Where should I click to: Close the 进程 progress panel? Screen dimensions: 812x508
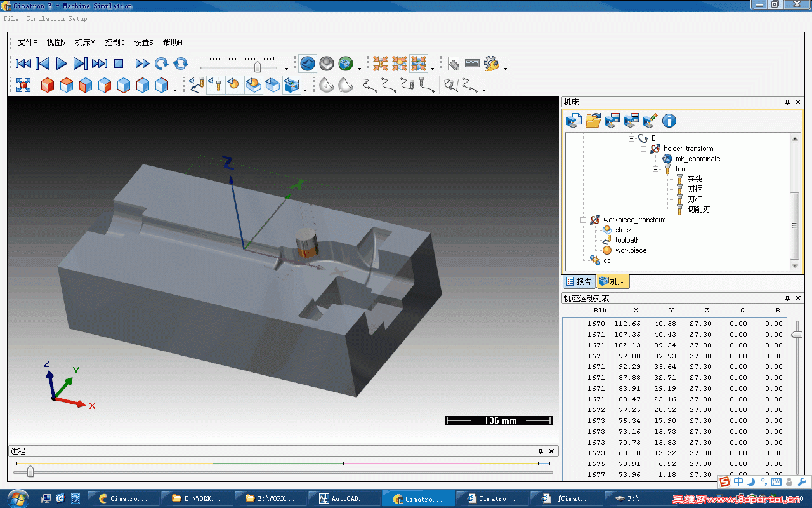point(551,451)
